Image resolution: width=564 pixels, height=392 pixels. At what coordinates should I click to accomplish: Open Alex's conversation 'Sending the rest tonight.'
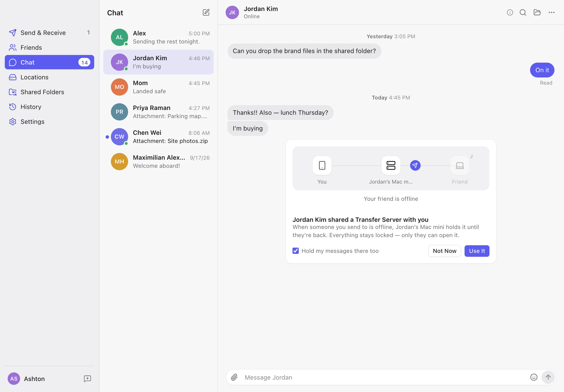158,37
